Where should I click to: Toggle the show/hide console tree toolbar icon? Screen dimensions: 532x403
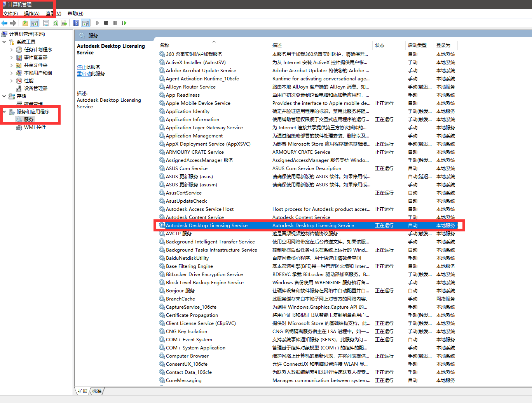35,23
